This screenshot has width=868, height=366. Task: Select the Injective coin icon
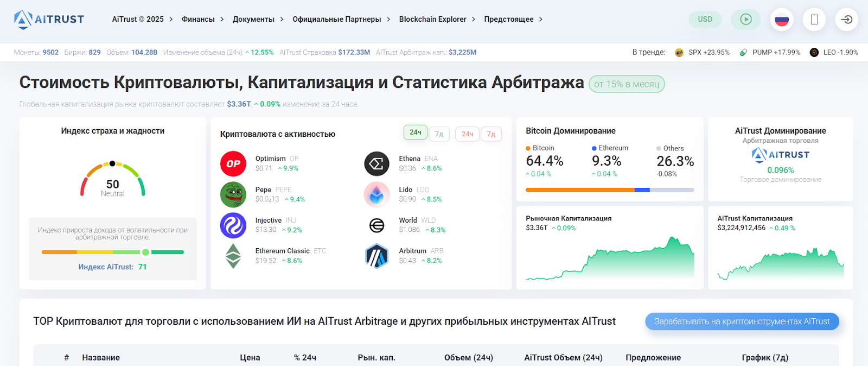(233, 225)
